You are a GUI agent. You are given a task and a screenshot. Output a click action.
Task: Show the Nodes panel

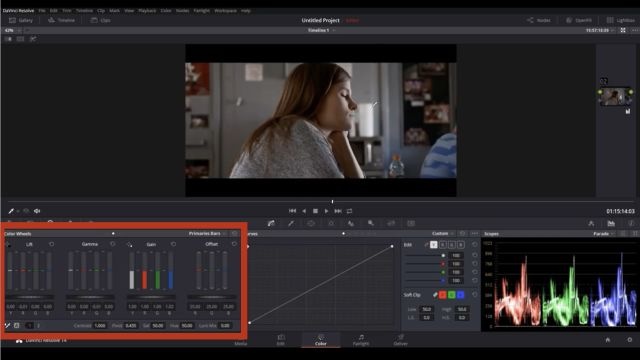(x=538, y=20)
